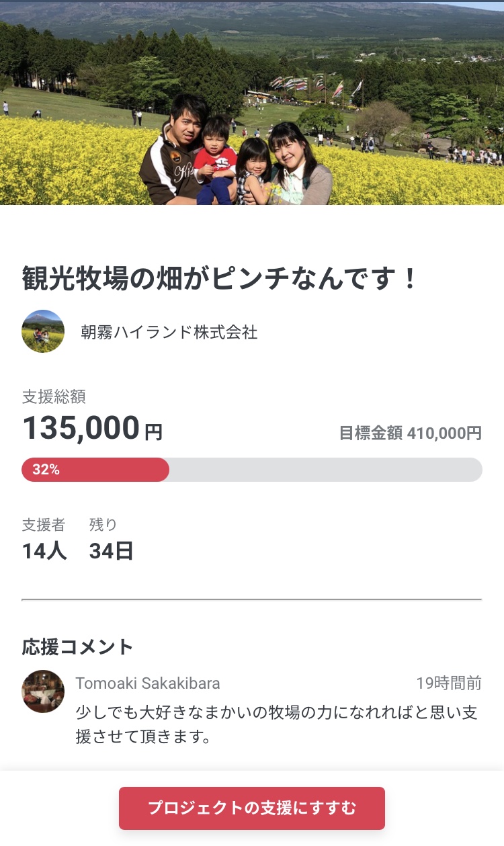Click the gray unfilled progress bar area
Screen dimensions: 504x846
click(326, 470)
